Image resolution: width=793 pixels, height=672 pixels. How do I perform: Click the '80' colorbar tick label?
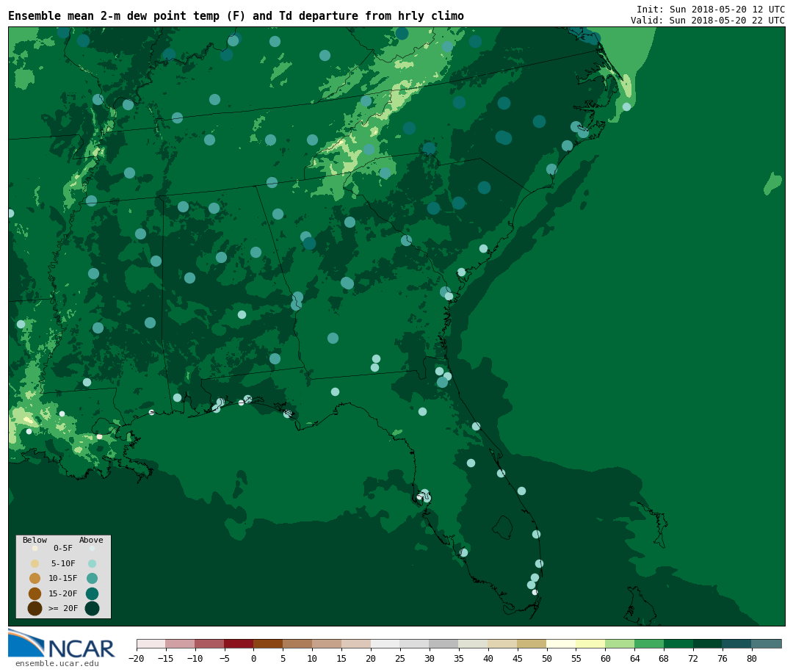pyautogui.click(x=752, y=658)
